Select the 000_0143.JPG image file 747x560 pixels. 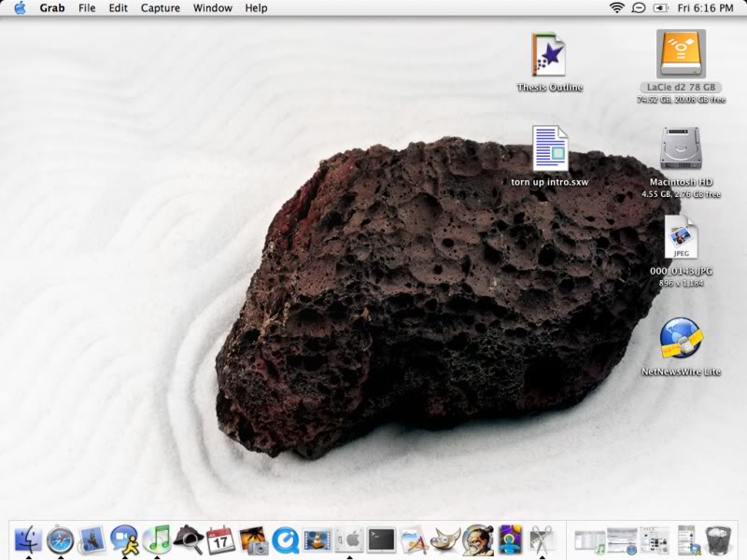681,237
